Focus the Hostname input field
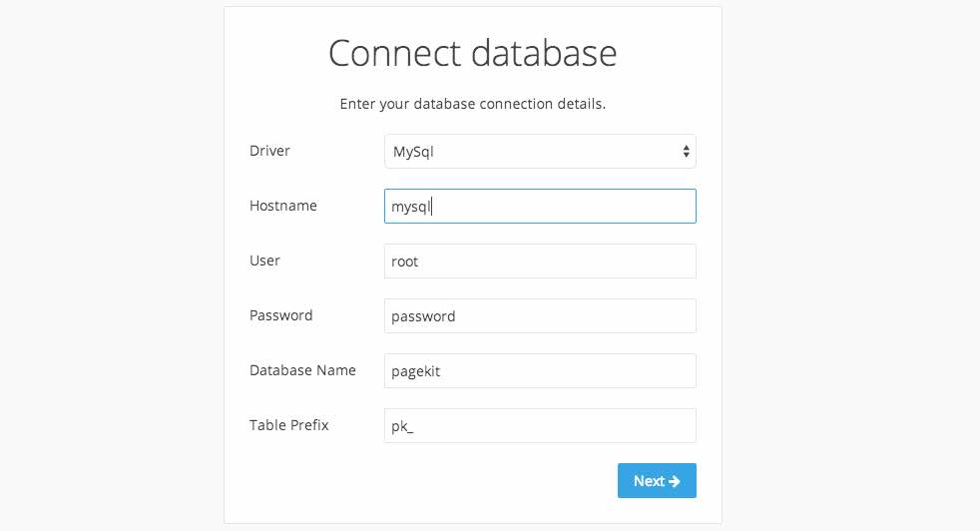The image size is (980, 531). tap(540, 207)
